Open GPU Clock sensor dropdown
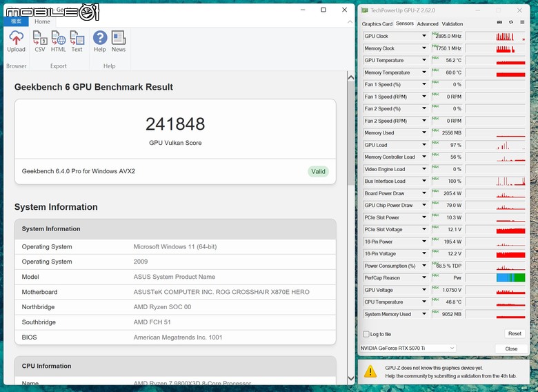Image resolution: width=538 pixels, height=392 pixels. point(424,36)
